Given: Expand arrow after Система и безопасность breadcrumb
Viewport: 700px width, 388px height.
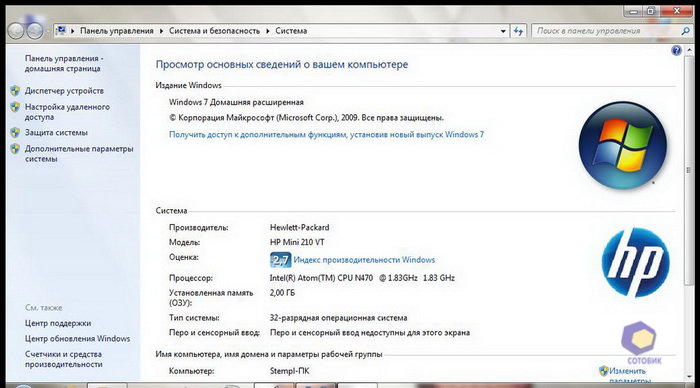Looking at the screenshot, I should [x=267, y=31].
